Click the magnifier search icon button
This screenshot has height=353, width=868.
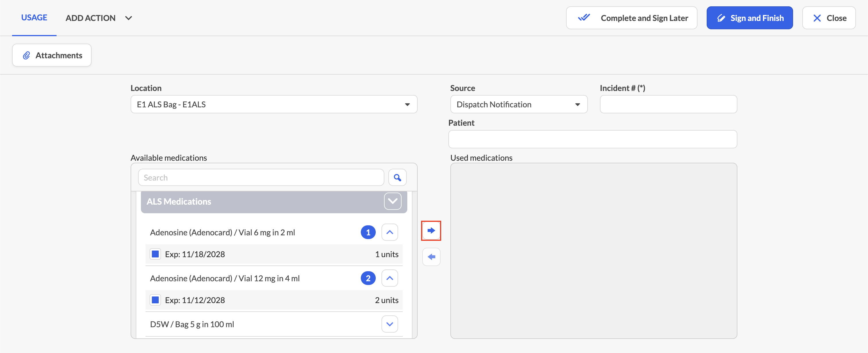point(397,178)
